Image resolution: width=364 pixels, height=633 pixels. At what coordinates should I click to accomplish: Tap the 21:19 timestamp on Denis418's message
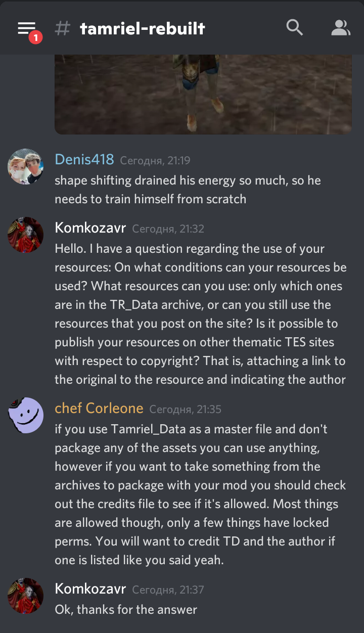[x=155, y=161]
